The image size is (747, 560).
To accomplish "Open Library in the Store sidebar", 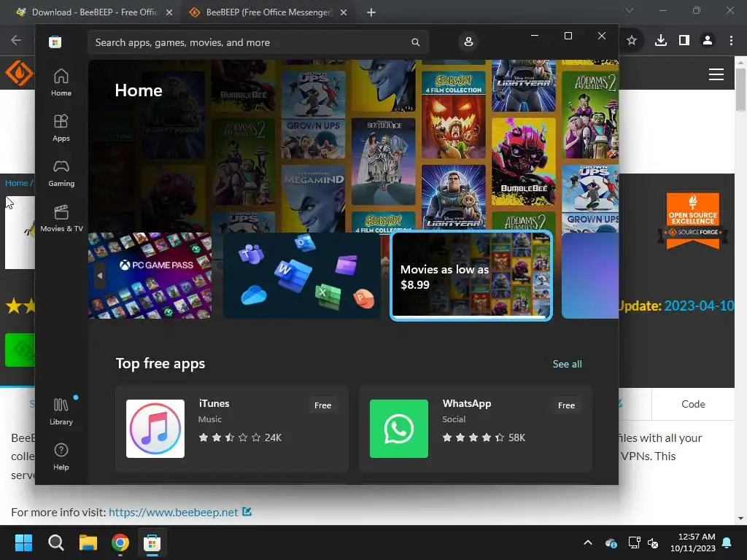I will [61, 412].
